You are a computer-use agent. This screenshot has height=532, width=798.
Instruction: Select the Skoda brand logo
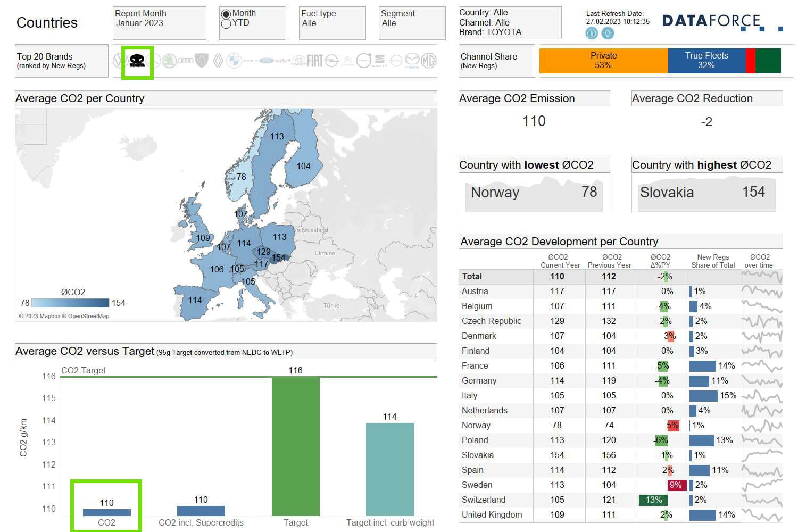pyautogui.click(x=169, y=61)
